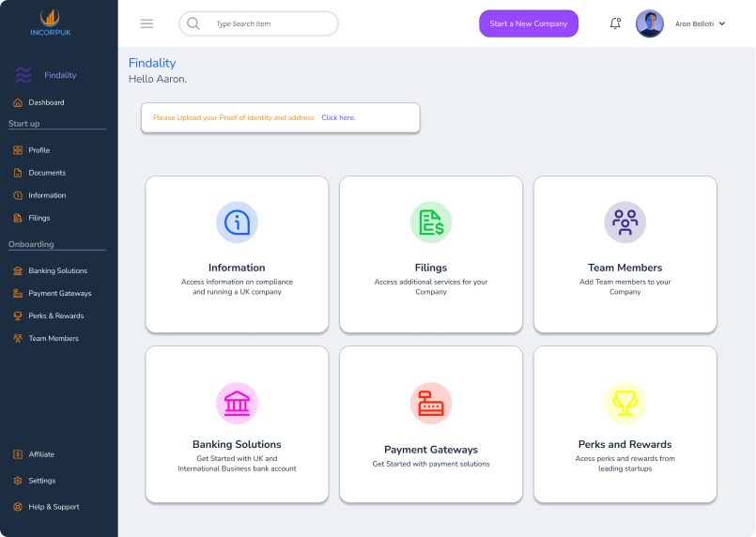Image resolution: width=756 pixels, height=537 pixels.
Task: Click 'Get Started with UK and International' description
Action: click(x=237, y=463)
